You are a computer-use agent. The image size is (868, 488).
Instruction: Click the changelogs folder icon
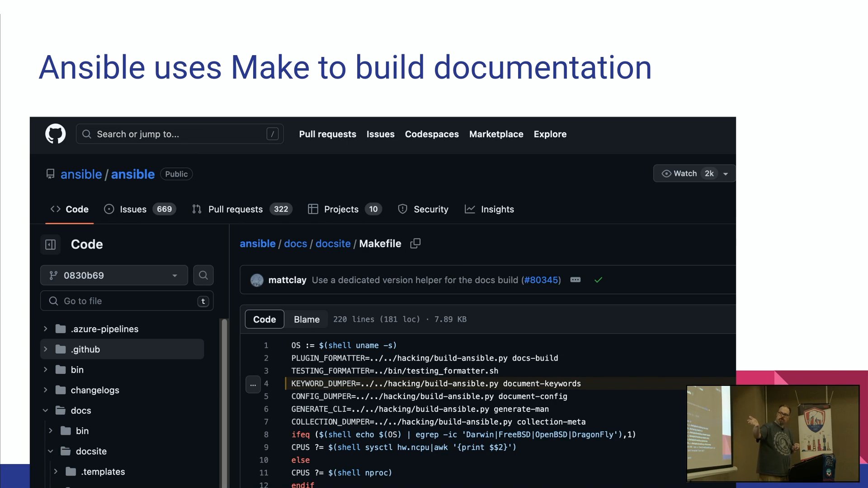[61, 390]
